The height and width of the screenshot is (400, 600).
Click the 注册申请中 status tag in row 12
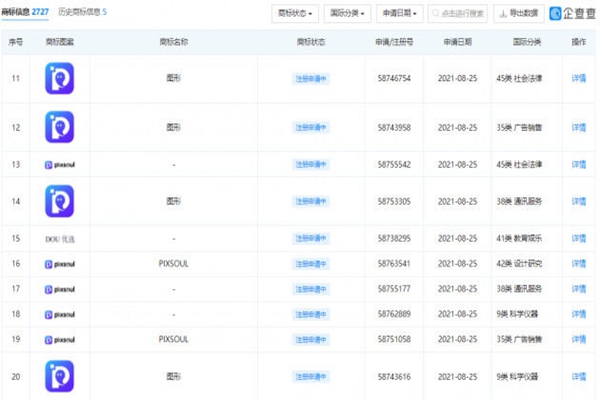coord(313,127)
